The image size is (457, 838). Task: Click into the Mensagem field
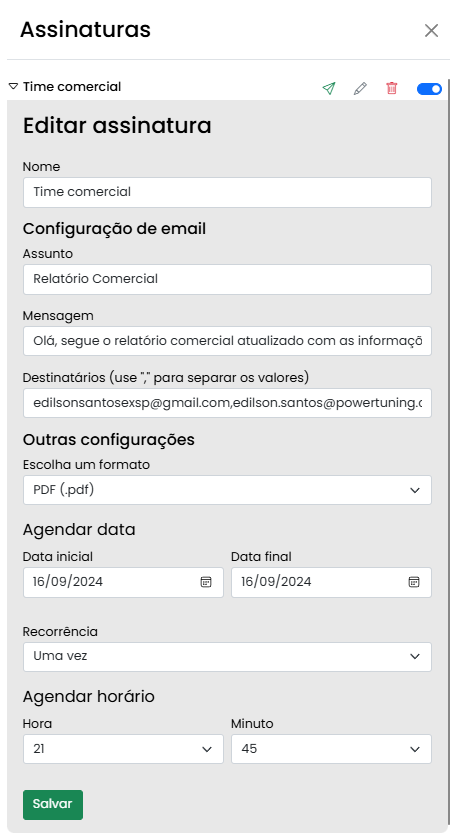pyautogui.click(x=227, y=341)
